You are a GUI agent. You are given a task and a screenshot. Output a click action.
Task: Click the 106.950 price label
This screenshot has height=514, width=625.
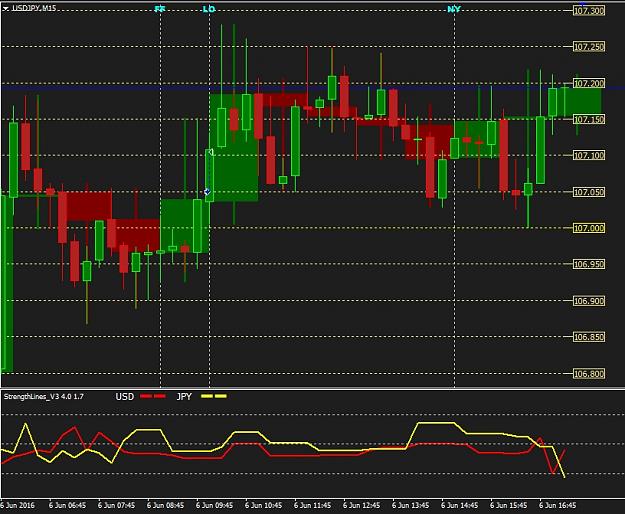589,264
